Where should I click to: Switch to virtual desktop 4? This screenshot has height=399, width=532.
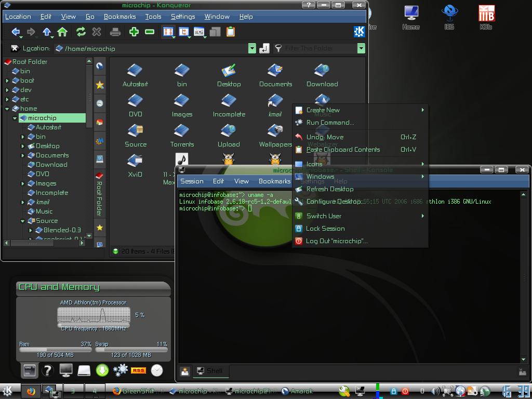point(95,391)
